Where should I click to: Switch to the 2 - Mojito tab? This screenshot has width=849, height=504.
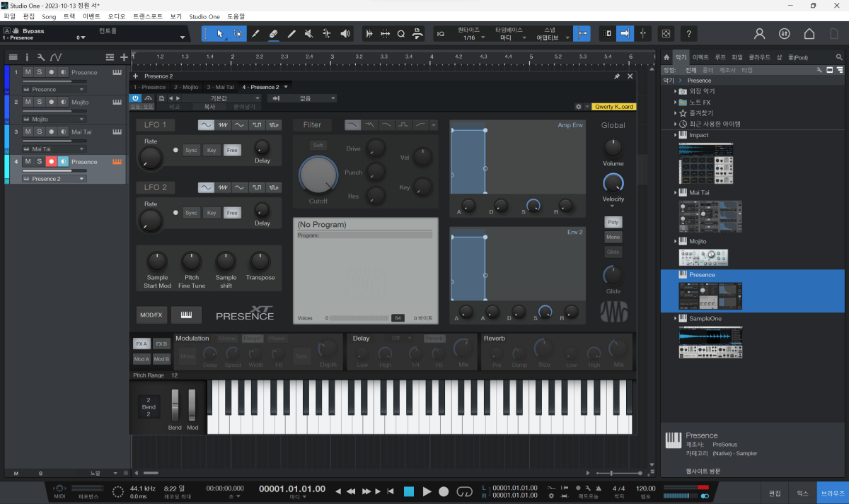[x=186, y=87]
